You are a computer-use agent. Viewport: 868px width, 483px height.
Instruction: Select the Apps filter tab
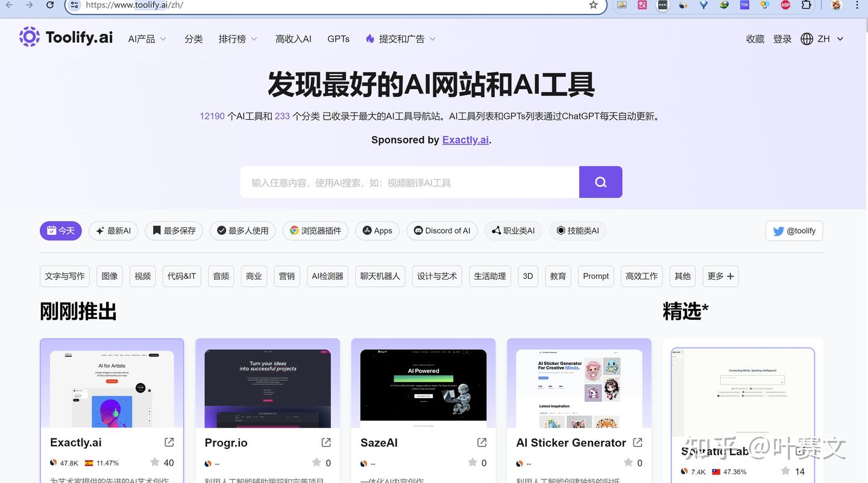(377, 231)
